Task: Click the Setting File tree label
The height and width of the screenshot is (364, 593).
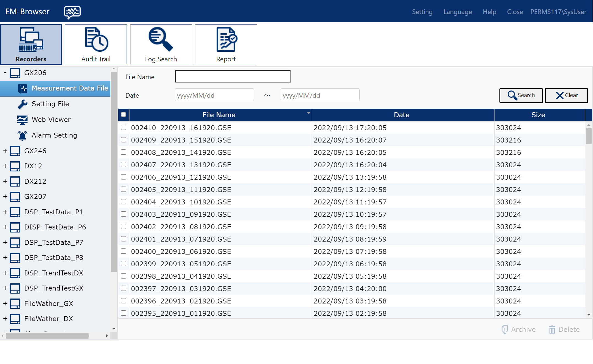Action: pyautogui.click(x=50, y=104)
